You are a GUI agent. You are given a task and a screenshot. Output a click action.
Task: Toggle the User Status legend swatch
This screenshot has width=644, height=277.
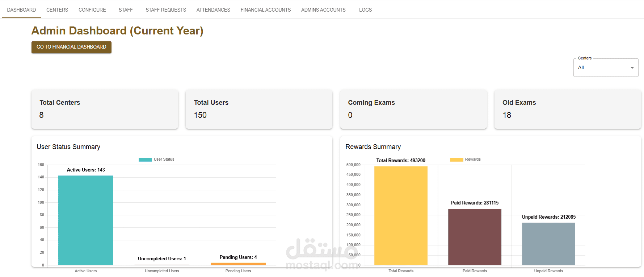145,160
